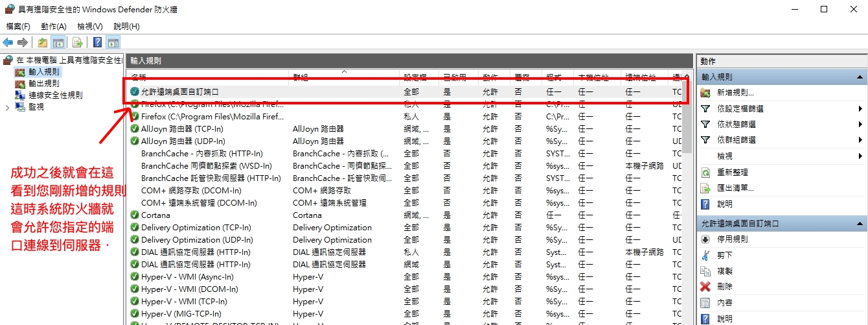Click the back arrow toolbar icon
The image size is (868, 325).
[x=8, y=43]
